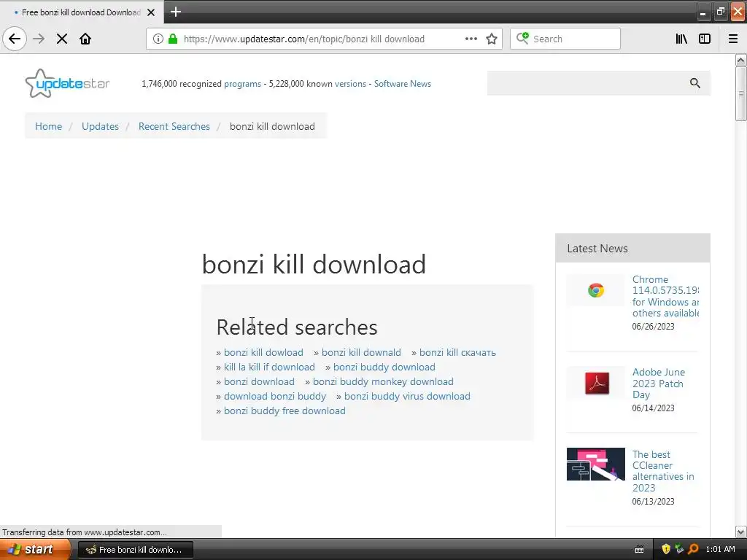The width and height of the screenshot is (747, 560).
Task: Open the Chrome news thumbnail
Action: coord(595,290)
